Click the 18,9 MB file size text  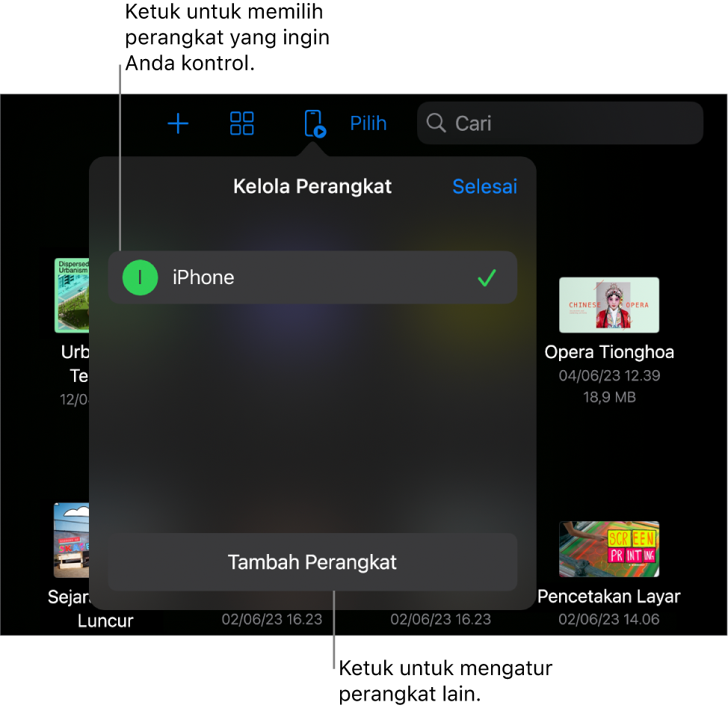click(609, 397)
